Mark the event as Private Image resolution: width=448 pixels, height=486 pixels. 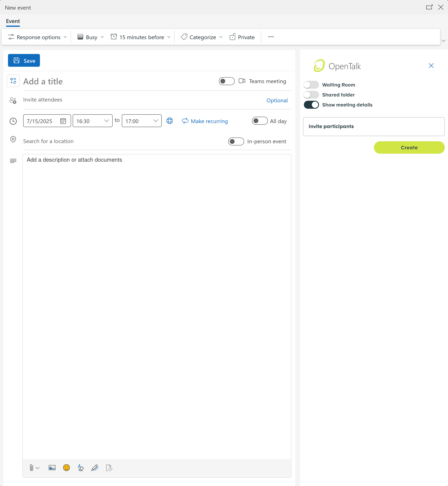242,37
